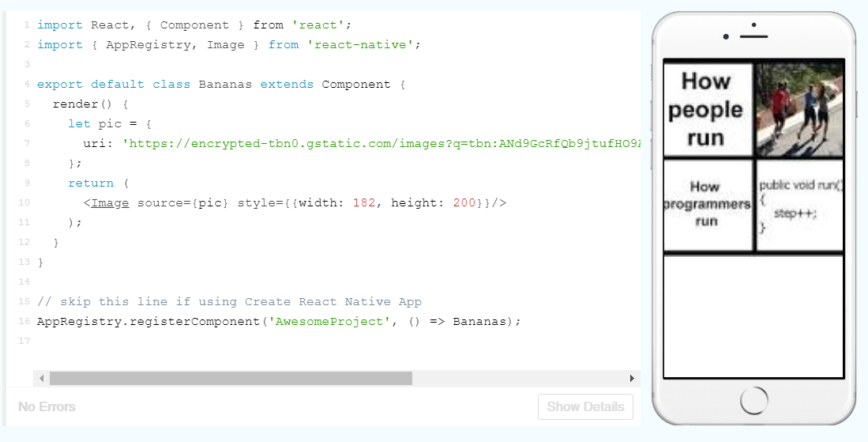Click the runners photo in the phone preview

pyautogui.click(x=799, y=109)
